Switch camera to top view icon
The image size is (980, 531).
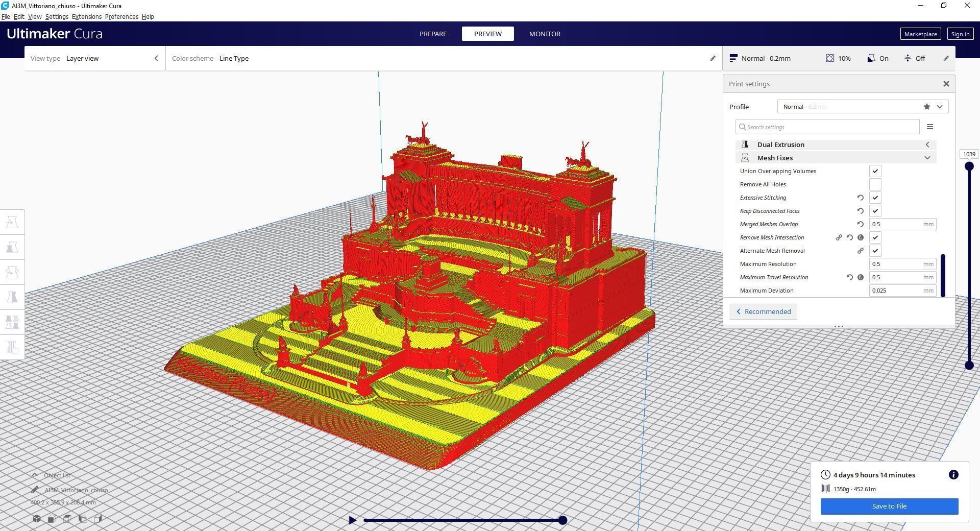(x=67, y=519)
